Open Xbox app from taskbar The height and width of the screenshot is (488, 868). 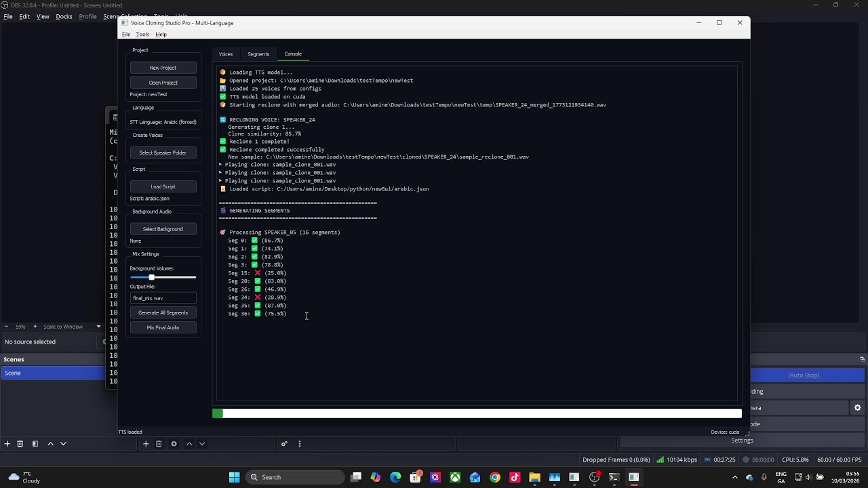pos(455,477)
